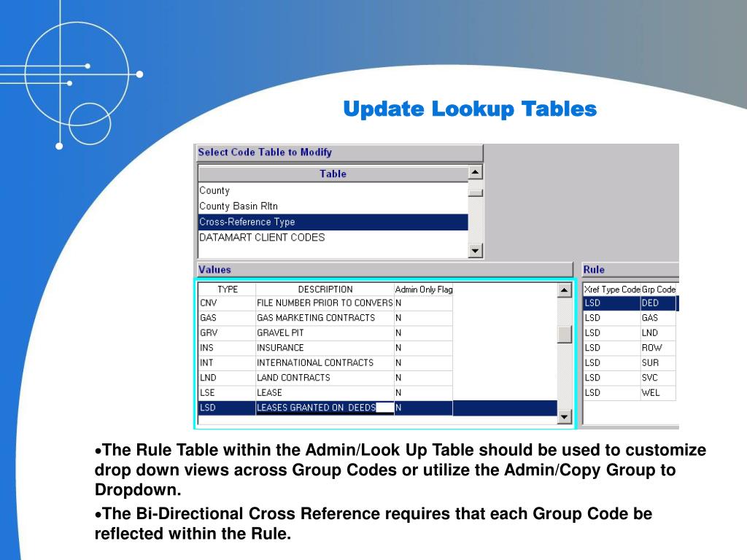Click Admin Only Flag N for INS row
The image size is (747, 560).
[424, 348]
